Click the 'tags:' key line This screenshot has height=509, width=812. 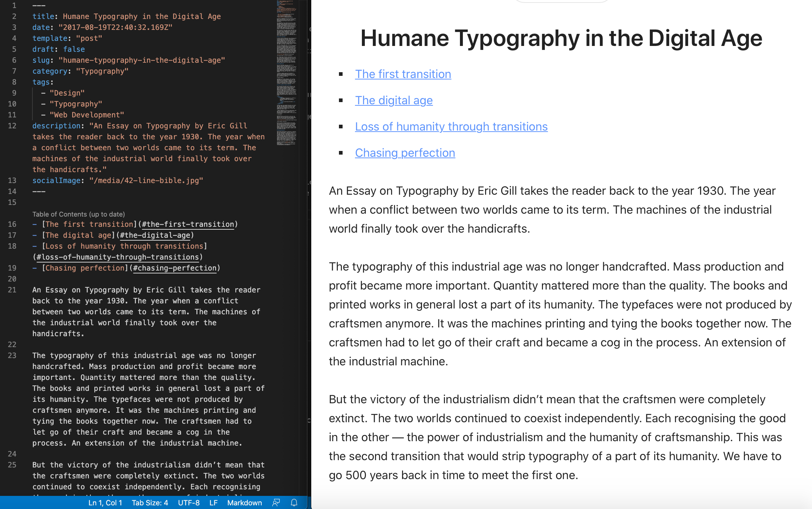tap(43, 82)
